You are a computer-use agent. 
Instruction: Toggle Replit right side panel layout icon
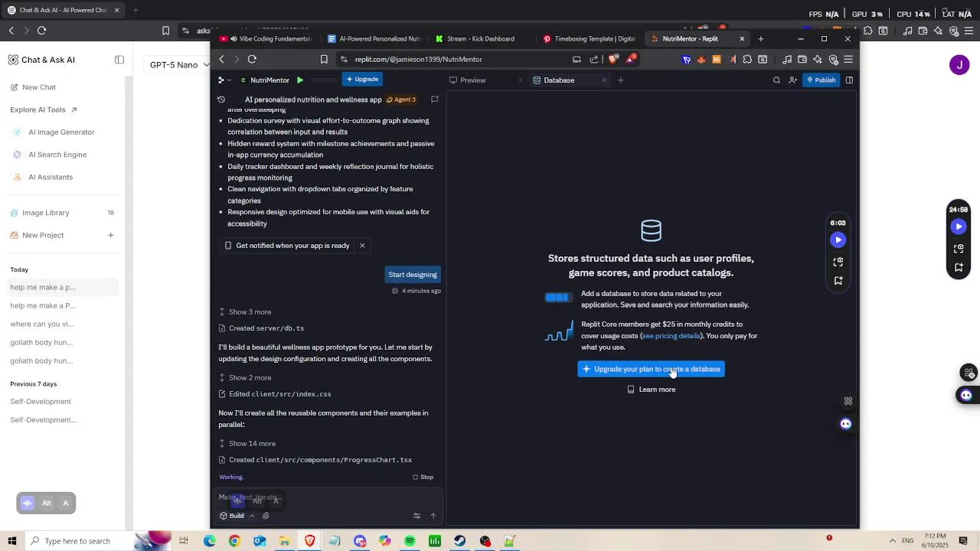(x=849, y=80)
